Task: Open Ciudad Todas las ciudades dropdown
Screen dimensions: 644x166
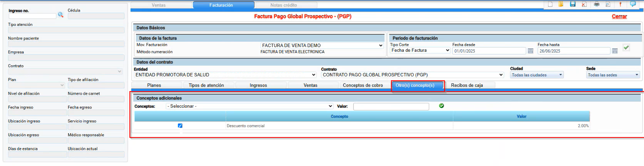Action: pos(537,75)
